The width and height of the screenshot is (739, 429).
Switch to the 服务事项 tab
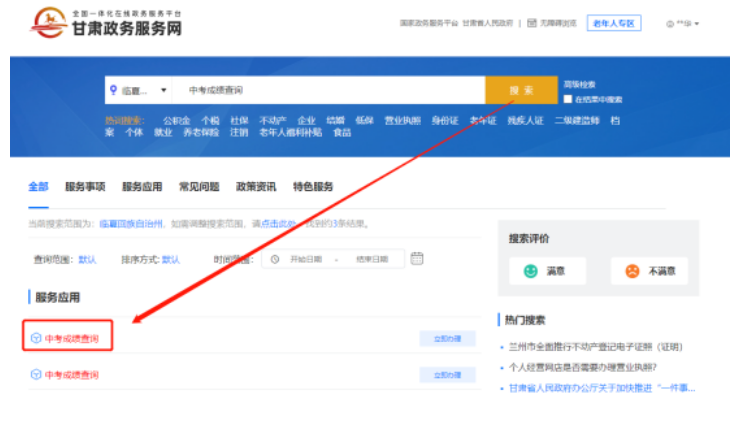coord(85,187)
